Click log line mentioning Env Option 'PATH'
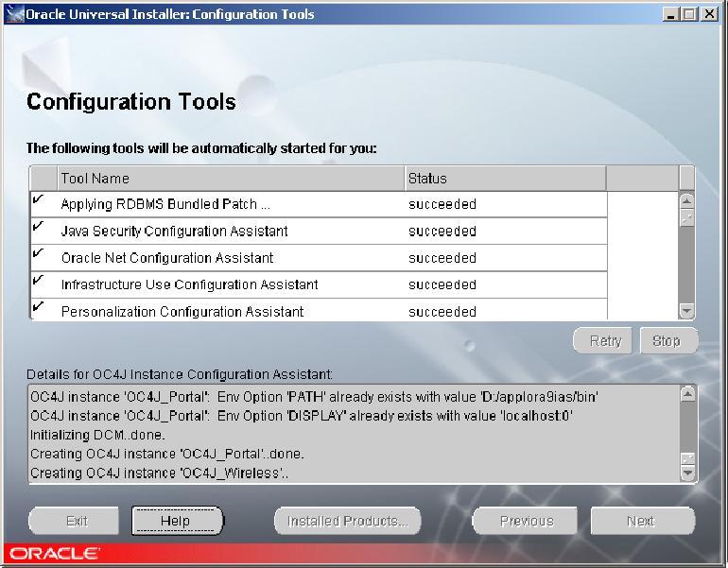This screenshot has height=568, width=728. tap(314, 397)
